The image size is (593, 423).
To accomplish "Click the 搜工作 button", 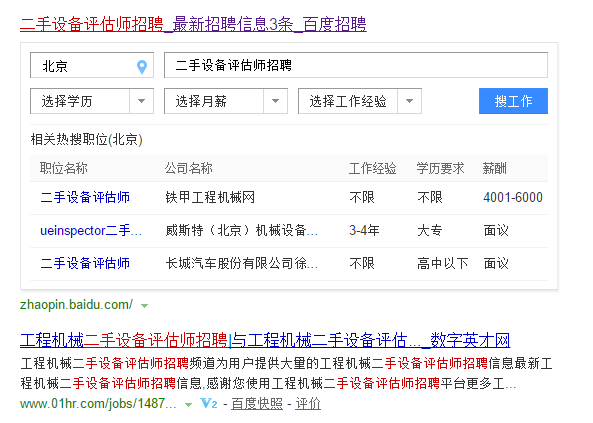I will point(513,101).
